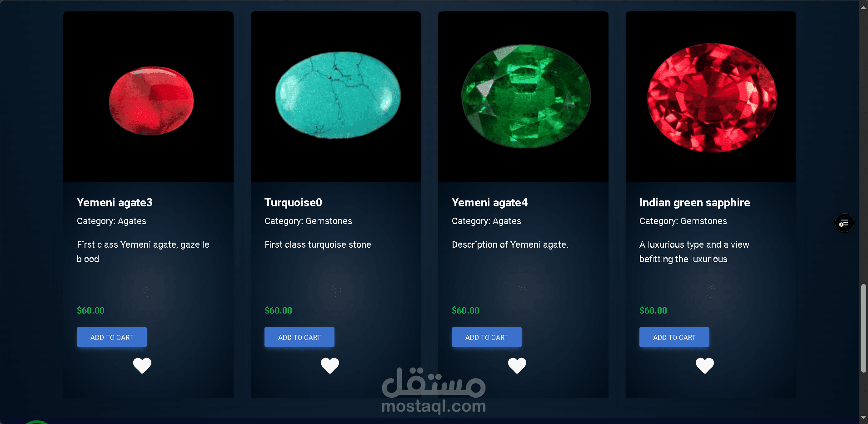Toggle the heart under Turquoise0
This screenshot has width=868, height=424.
[330, 365]
